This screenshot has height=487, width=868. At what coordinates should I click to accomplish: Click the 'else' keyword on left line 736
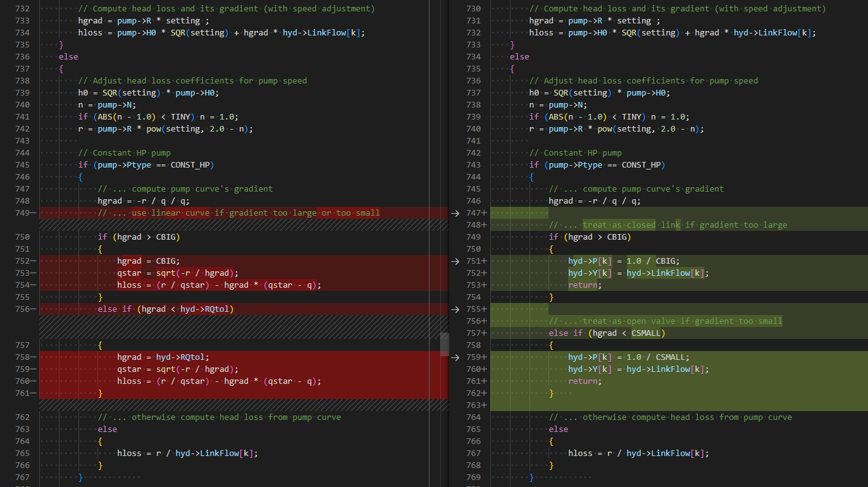pyautogui.click(x=68, y=56)
